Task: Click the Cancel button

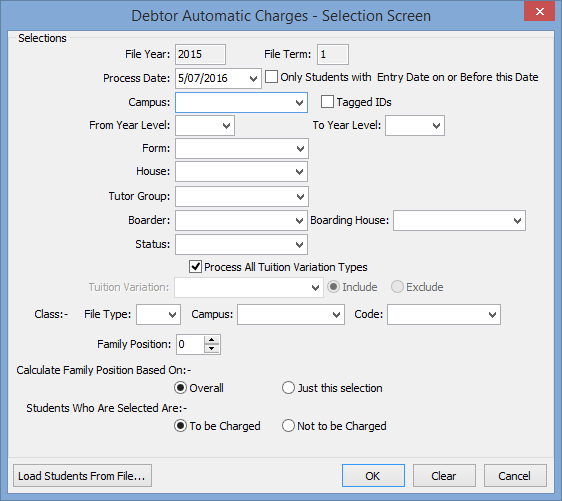Action: coord(515,476)
